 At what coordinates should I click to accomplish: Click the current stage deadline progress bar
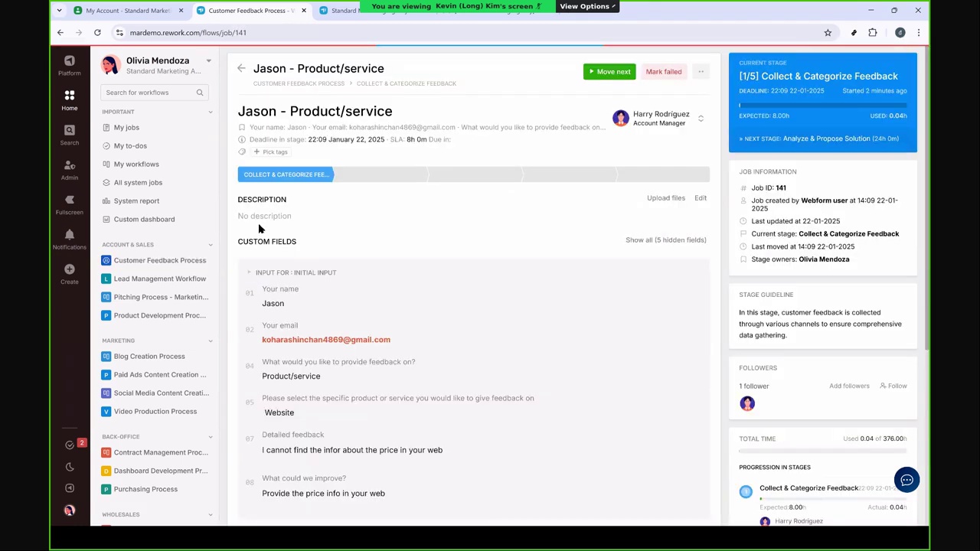(x=822, y=104)
